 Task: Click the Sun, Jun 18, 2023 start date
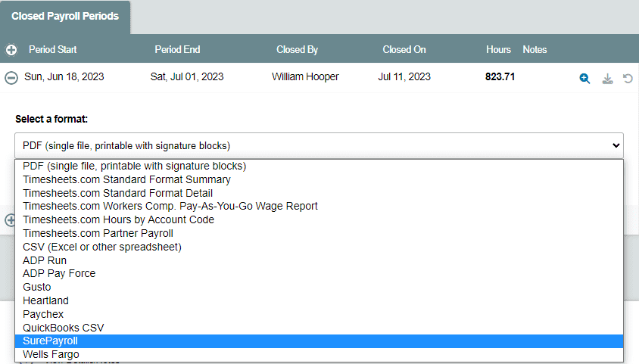click(64, 77)
